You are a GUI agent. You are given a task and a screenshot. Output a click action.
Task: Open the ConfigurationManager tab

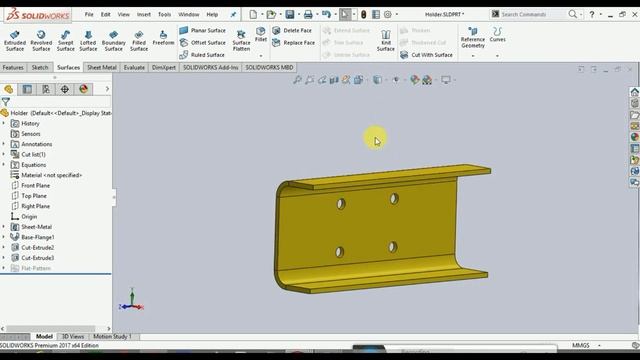(46, 89)
